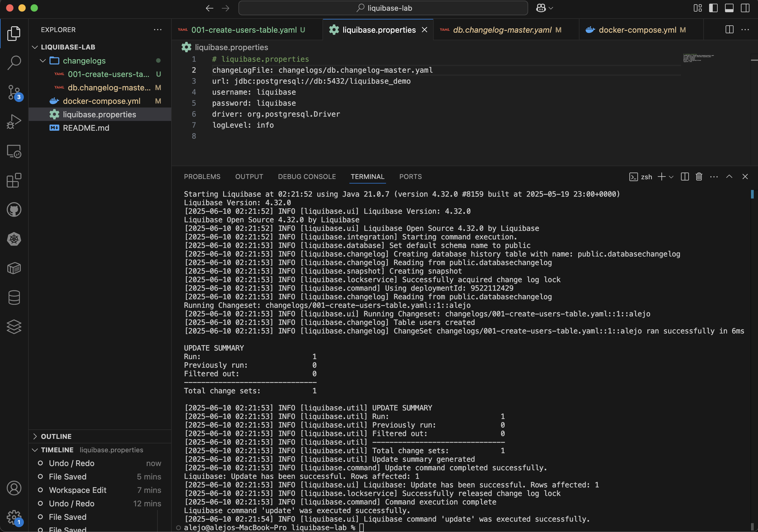Open the Kubernetes helm-wheel icon
Image resolution: width=758 pixels, height=532 pixels.
coord(14,239)
